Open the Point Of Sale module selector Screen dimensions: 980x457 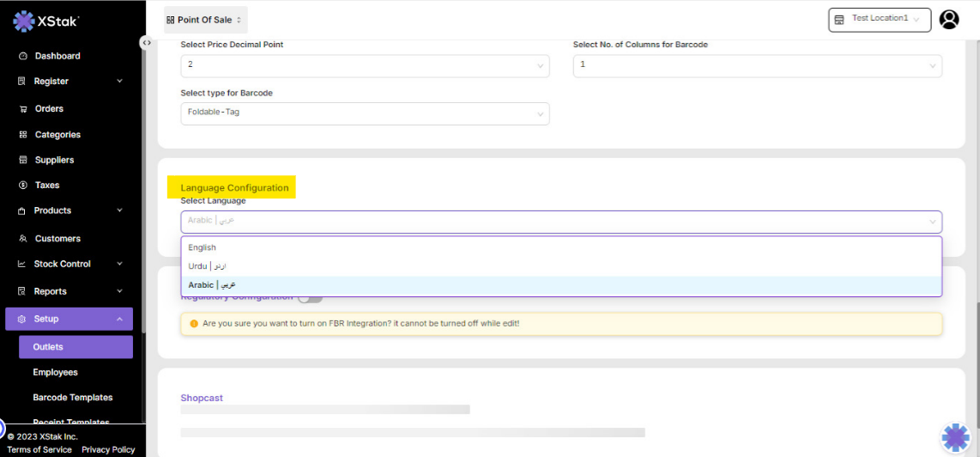click(x=205, y=20)
